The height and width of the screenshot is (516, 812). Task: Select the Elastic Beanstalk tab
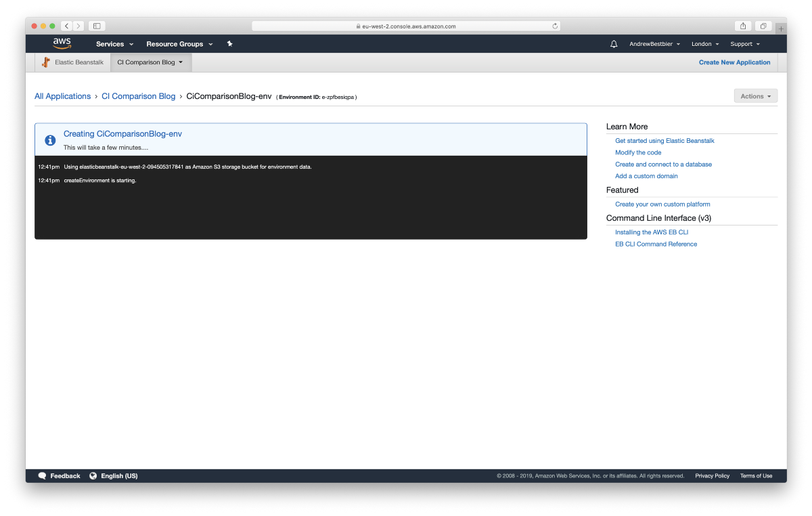point(73,62)
